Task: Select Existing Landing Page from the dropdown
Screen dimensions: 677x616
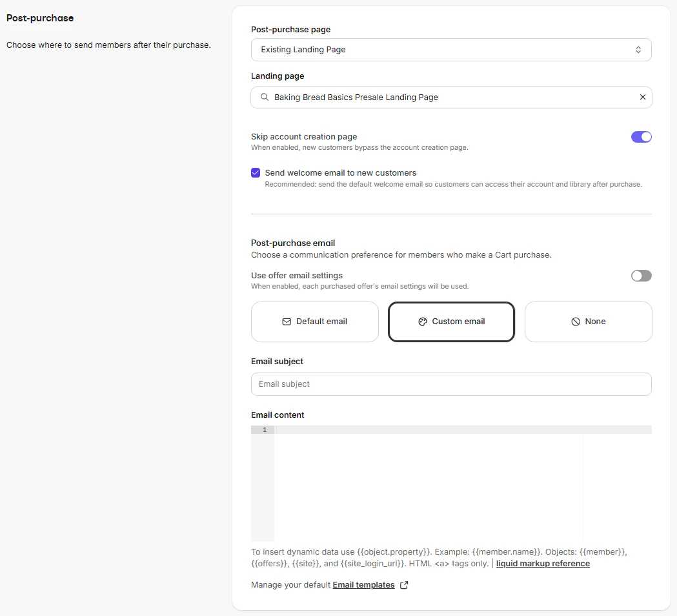Action: point(451,49)
